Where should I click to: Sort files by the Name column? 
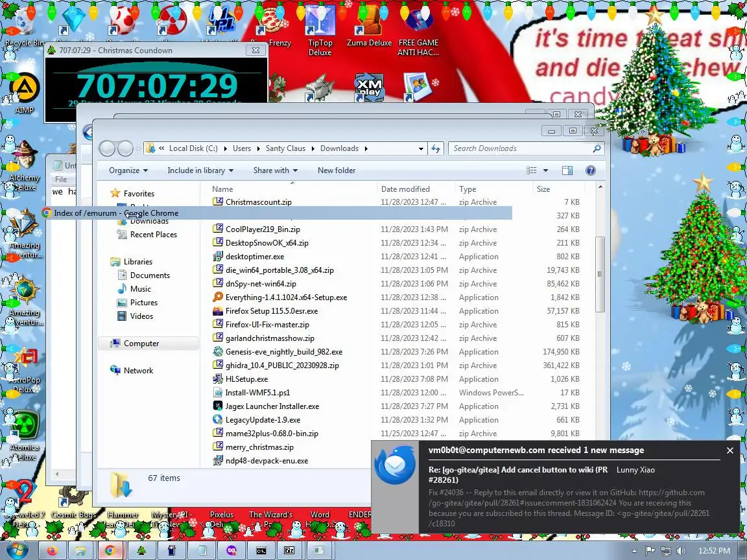(293, 189)
